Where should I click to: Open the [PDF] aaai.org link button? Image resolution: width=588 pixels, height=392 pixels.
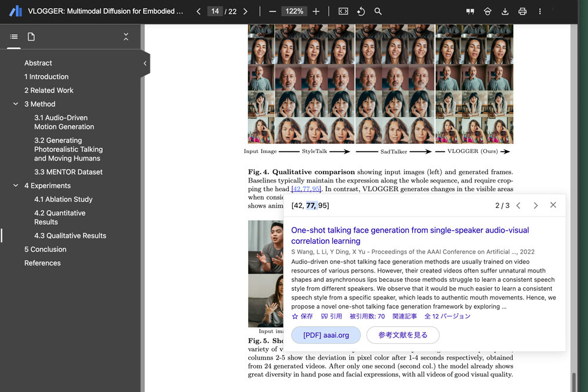tap(326, 335)
